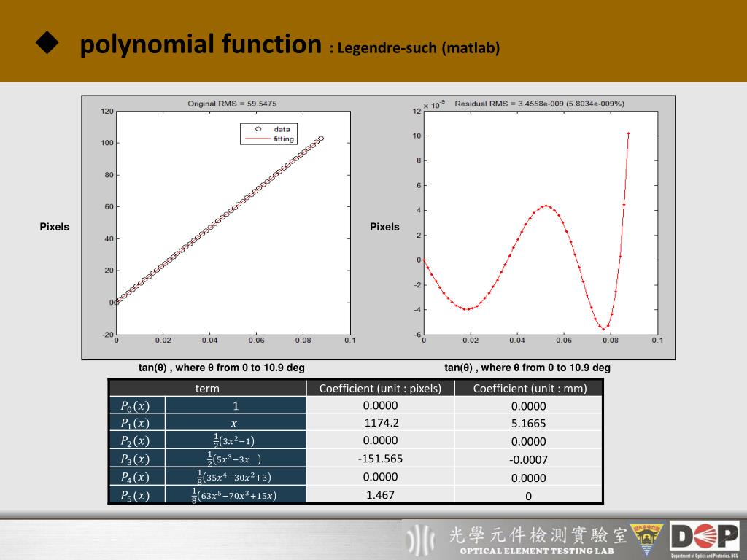Click the residual curve's final peak point

[628, 133]
